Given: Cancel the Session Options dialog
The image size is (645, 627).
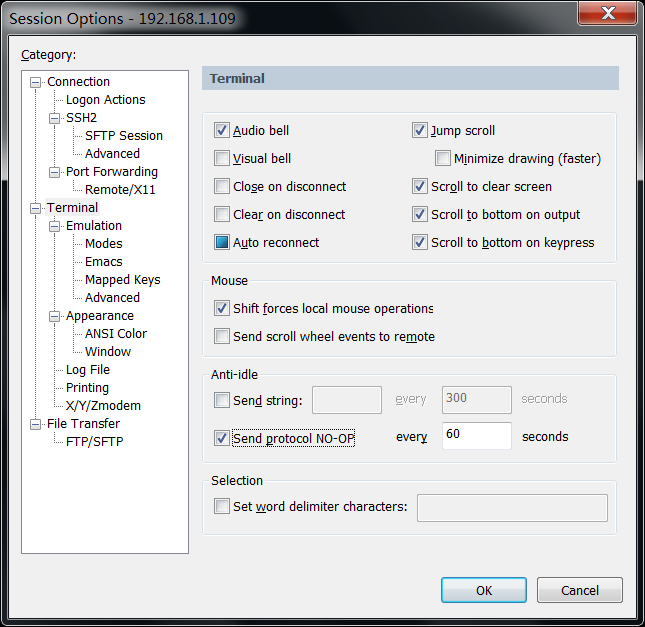Looking at the screenshot, I should (x=580, y=590).
